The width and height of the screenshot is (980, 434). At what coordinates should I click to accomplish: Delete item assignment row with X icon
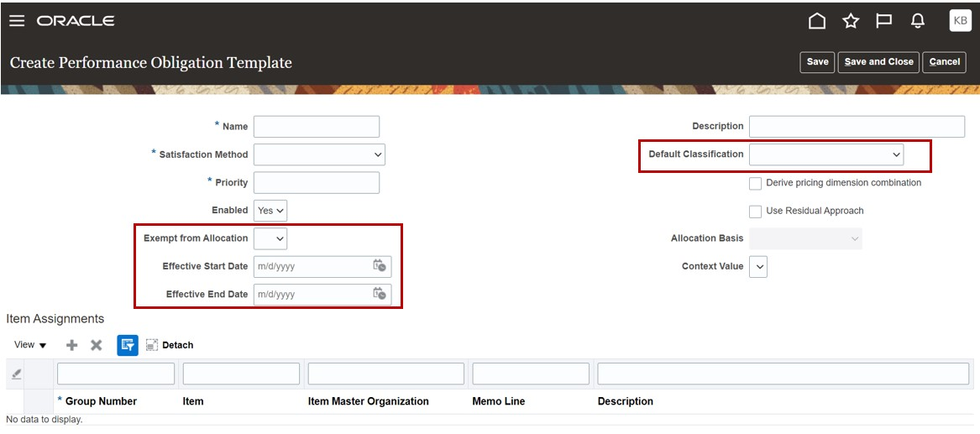tap(97, 345)
